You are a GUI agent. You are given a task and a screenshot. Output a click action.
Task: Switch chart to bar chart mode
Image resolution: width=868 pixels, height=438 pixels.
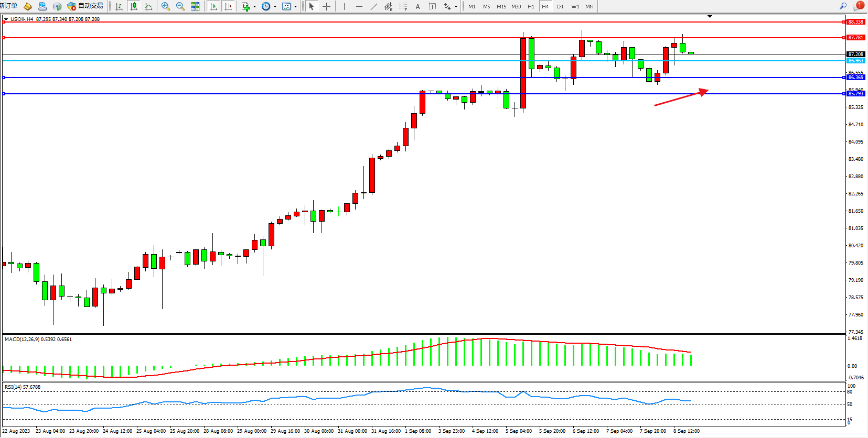coord(119,6)
